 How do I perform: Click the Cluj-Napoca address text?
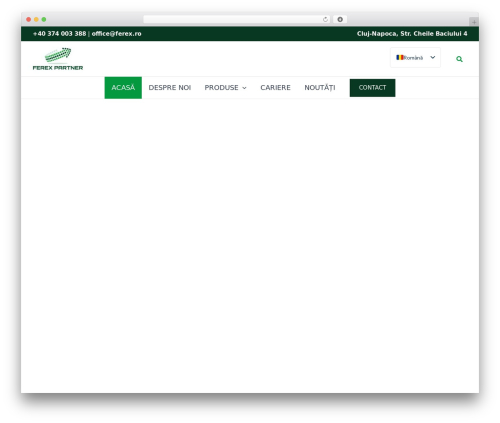point(412,34)
